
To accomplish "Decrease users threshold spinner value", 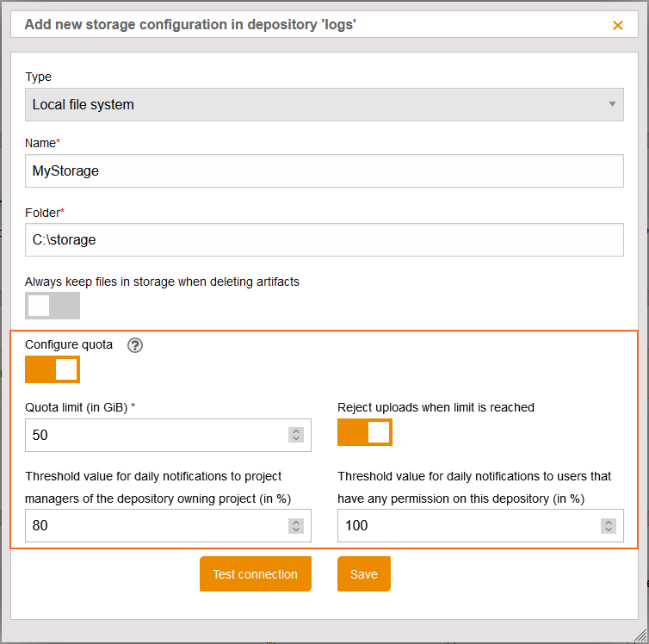I will [609, 529].
